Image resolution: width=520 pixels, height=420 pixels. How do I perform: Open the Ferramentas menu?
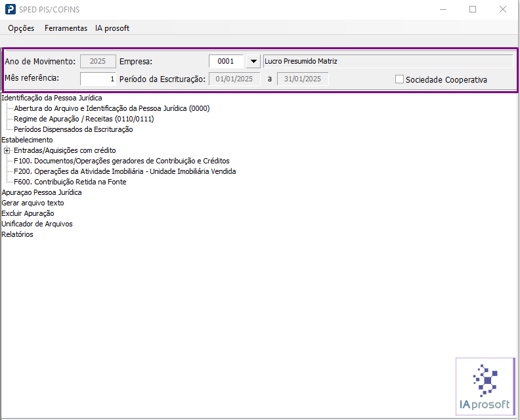pyautogui.click(x=66, y=28)
